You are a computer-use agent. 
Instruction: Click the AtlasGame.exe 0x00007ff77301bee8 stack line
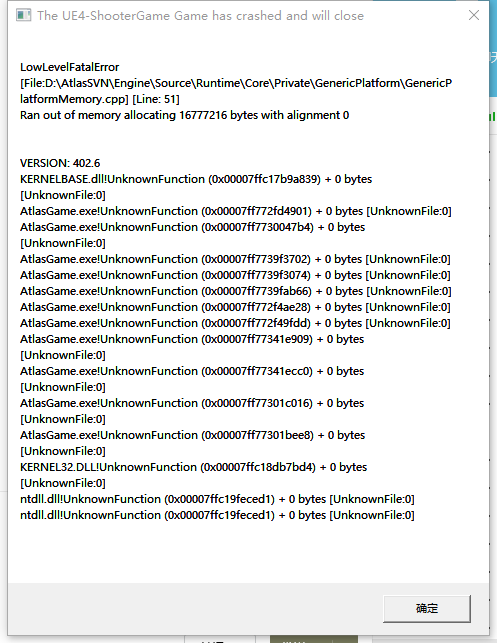pos(193,443)
